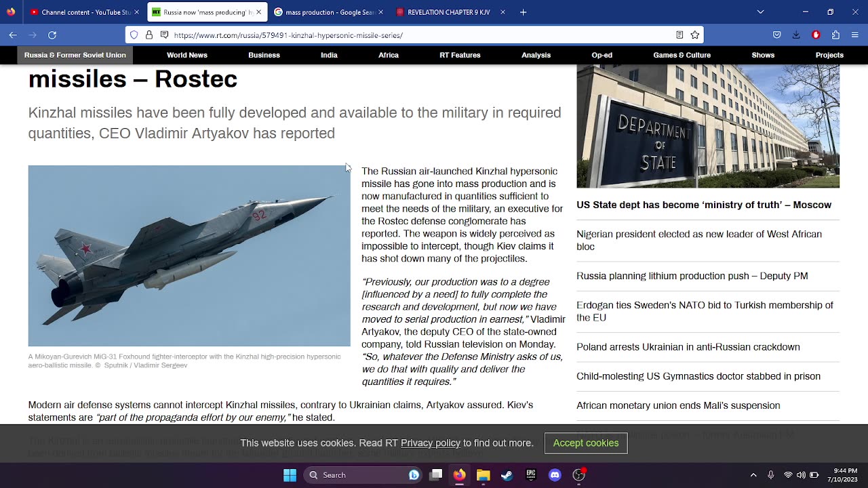The width and height of the screenshot is (868, 488).
Task: Open the Wi-Fi network tray icon
Action: click(788, 475)
